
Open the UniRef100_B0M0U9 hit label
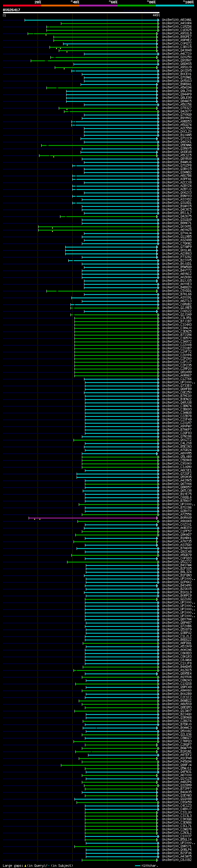tap(176, 518)
